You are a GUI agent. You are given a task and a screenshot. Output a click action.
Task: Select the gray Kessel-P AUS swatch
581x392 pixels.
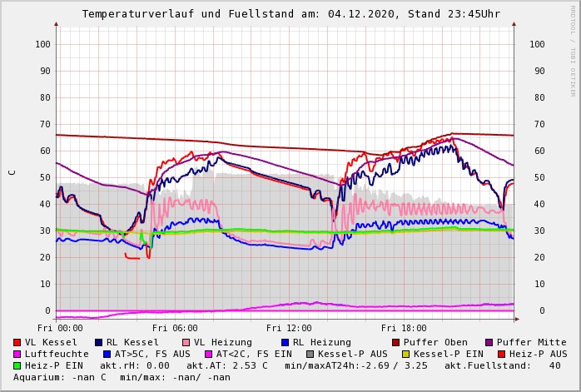point(310,354)
